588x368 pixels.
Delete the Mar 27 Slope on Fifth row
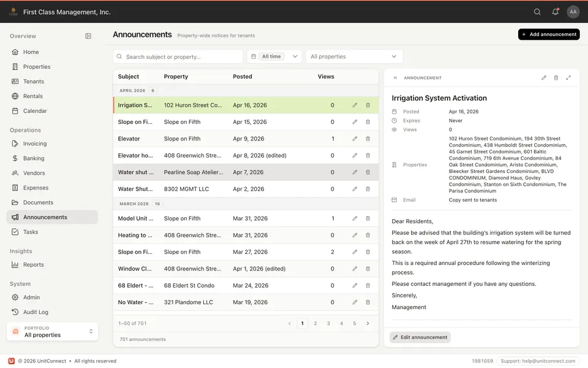(x=368, y=252)
